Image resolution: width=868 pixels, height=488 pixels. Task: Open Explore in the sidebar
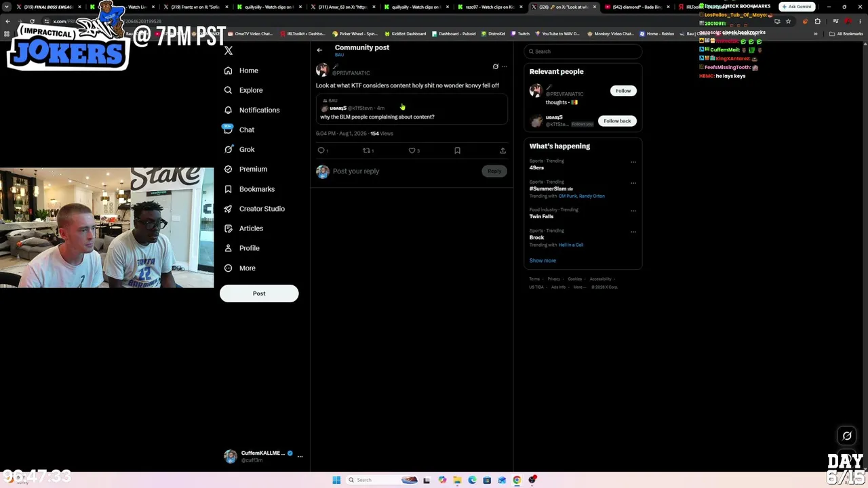click(x=243, y=90)
